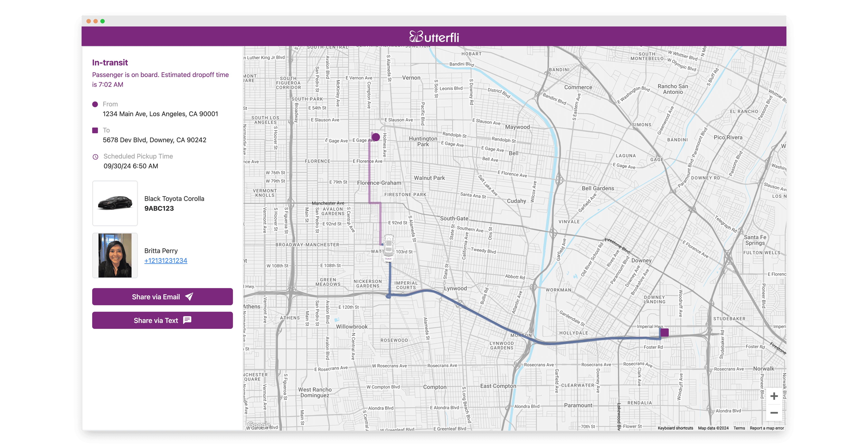Click the Paramount city label on the map

(578, 405)
